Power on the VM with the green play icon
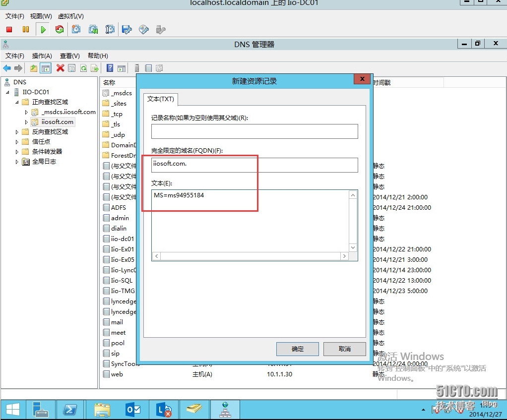The image size is (507, 420). (x=43, y=30)
